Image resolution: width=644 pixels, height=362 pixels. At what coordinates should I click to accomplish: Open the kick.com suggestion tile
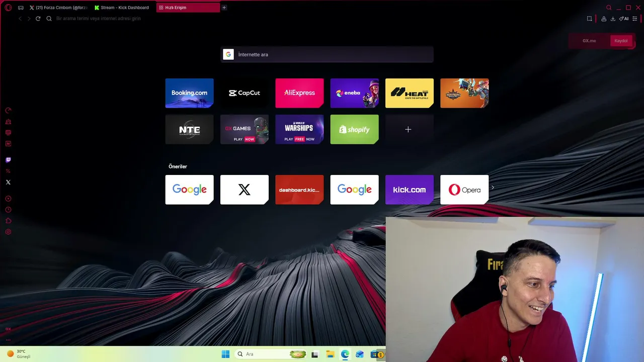(409, 190)
